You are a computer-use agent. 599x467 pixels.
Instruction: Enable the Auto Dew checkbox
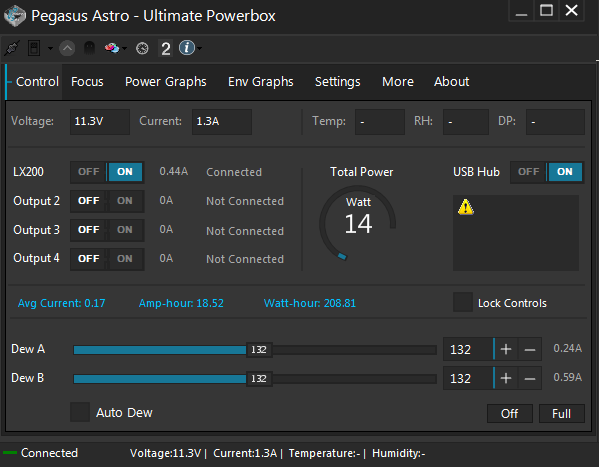(80, 412)
